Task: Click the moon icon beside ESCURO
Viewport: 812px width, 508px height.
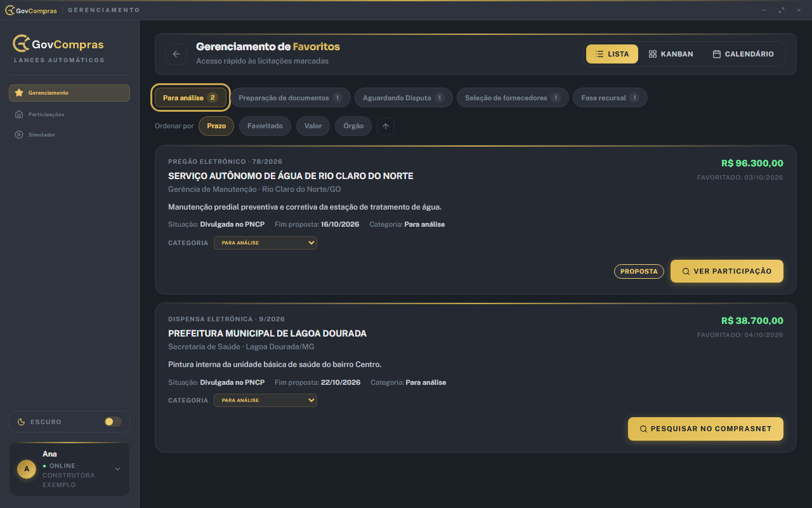Action: tap(22, 422)
